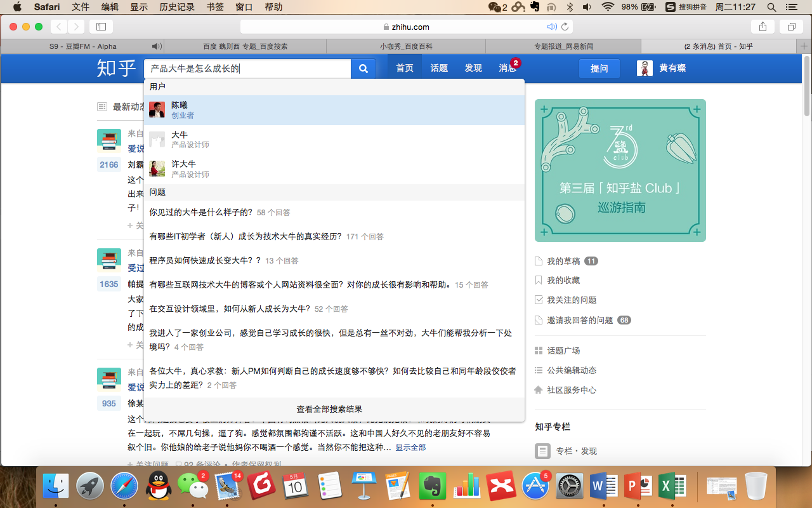Open Evernote elephant icon in Dock

433,486
